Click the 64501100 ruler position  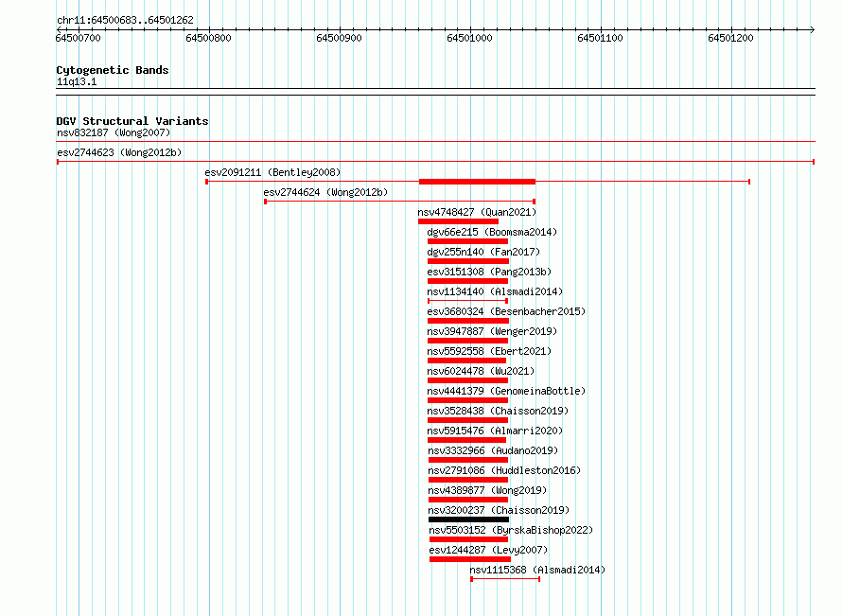tap(601, 38)
